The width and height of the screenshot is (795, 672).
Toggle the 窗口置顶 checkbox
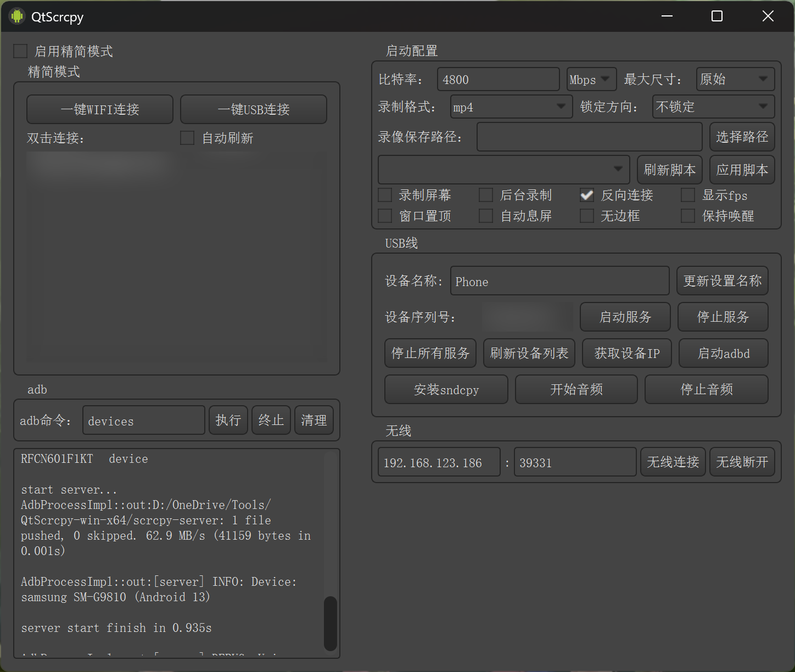tap(385, 216)
